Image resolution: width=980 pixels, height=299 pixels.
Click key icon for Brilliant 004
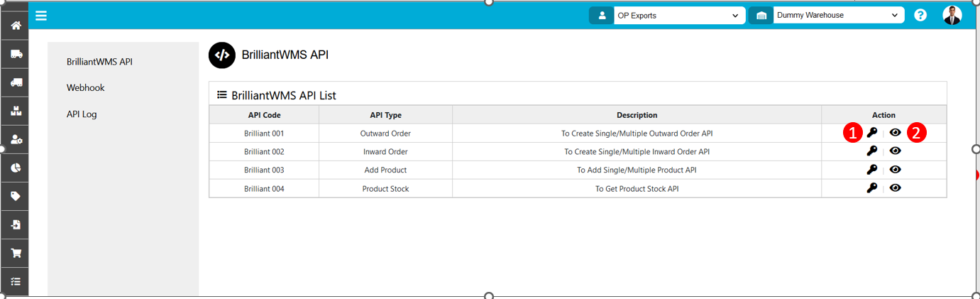[872, 187]
